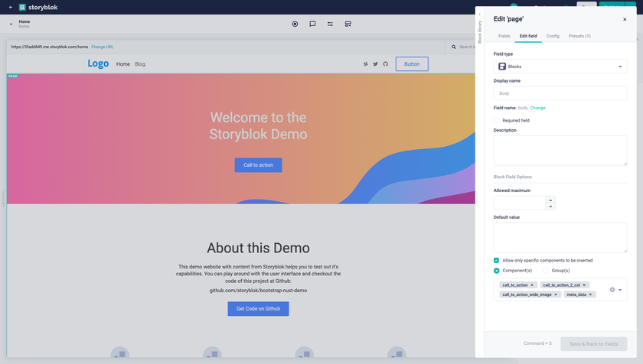Click the Default value text area

coord(560,238)
